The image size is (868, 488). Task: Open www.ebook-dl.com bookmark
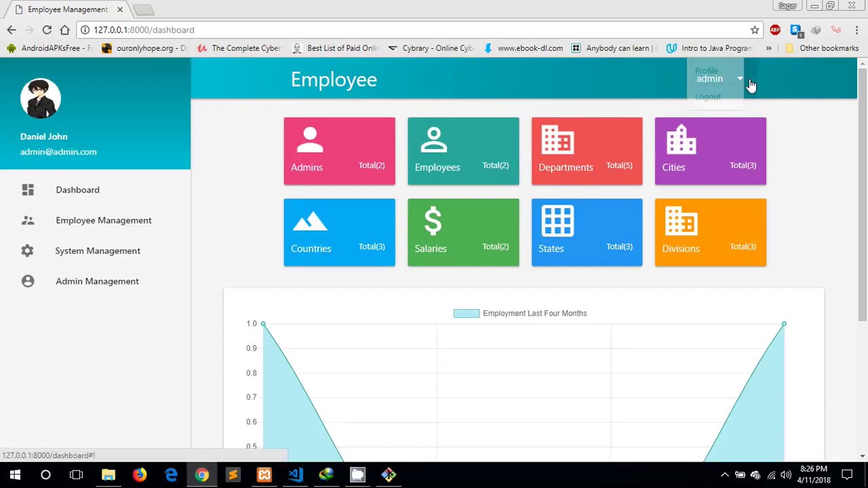[524, 48]
